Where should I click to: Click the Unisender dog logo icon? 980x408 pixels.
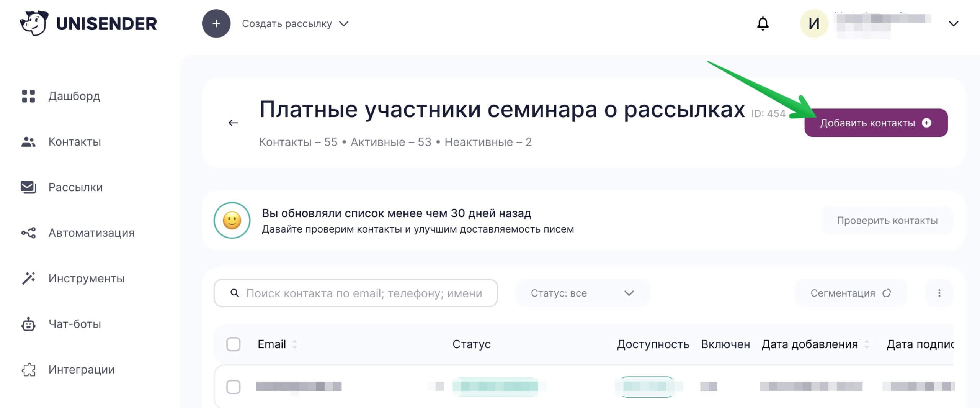[34, 23]
